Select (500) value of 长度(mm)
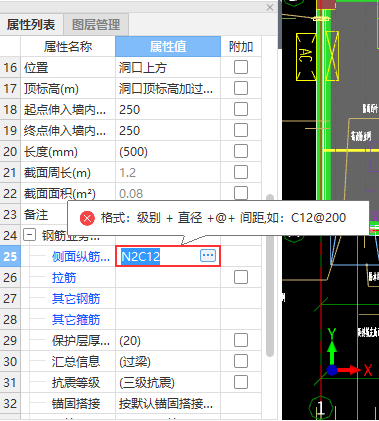The height and width of the screenshot is (421, 379). [x=168, y=152]
